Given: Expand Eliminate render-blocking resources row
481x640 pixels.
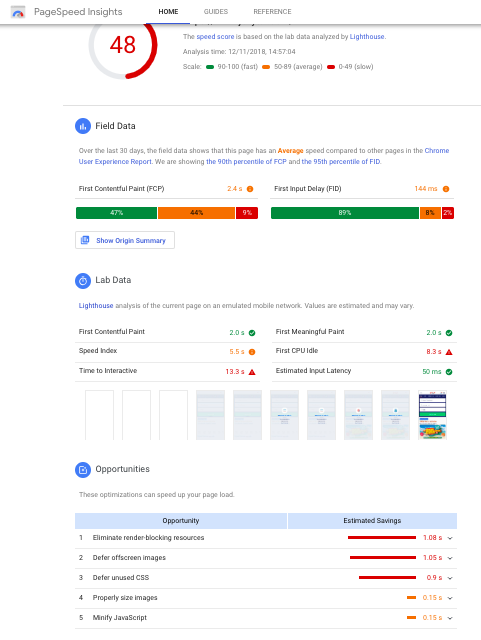Looking at the screenshot, I should tap(450, 538).
